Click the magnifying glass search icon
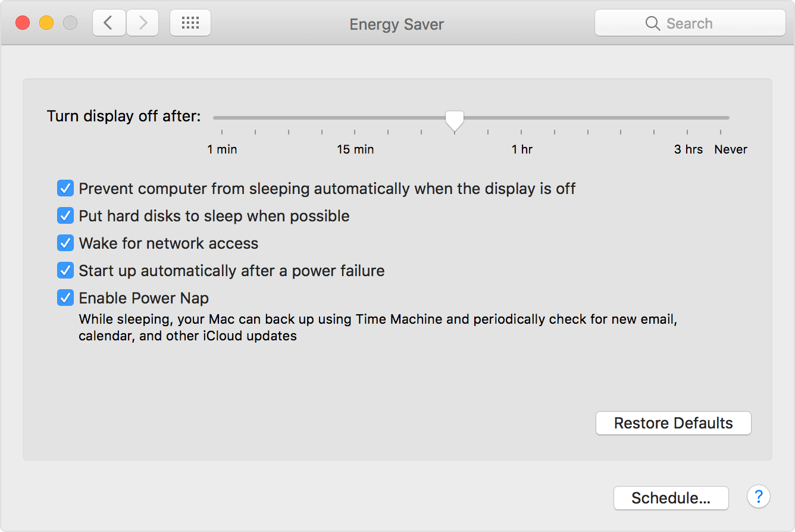Image resolution: width=795 pixels, height=532 pixels. coord(653,24)
